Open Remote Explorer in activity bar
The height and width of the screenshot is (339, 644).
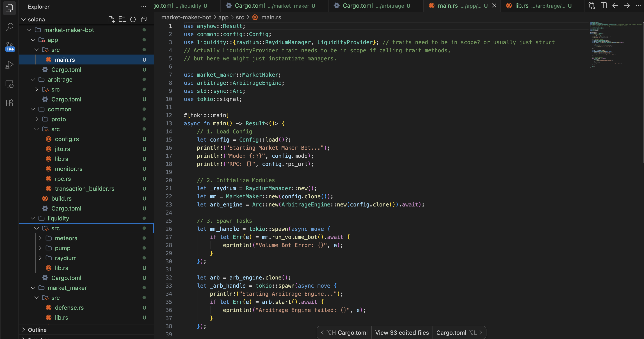[x=9, y=84]
